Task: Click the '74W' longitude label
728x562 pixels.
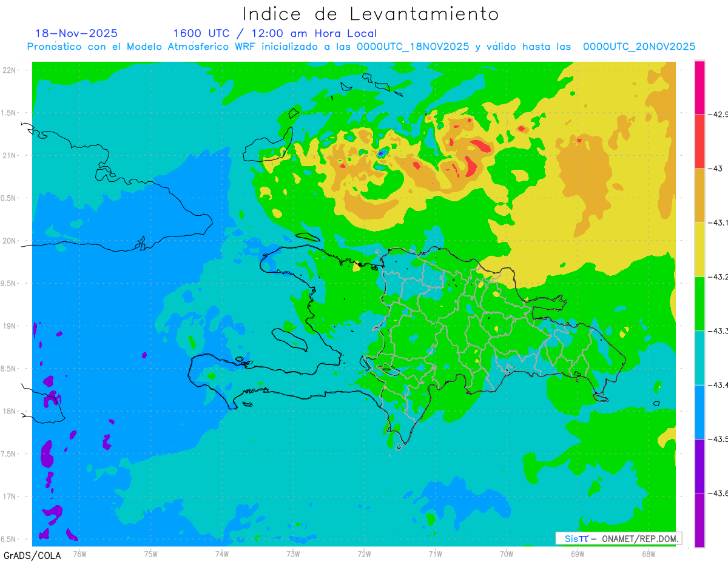Action: 221,554
